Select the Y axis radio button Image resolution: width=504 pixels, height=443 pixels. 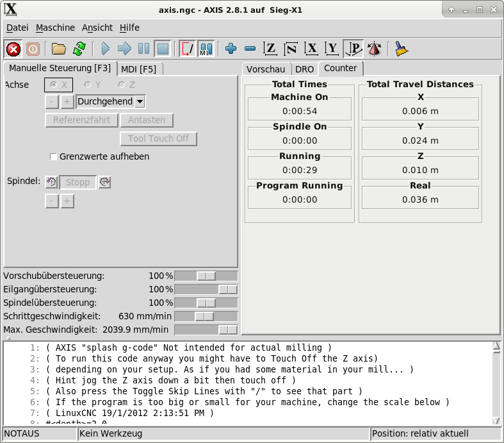(87, 85)
